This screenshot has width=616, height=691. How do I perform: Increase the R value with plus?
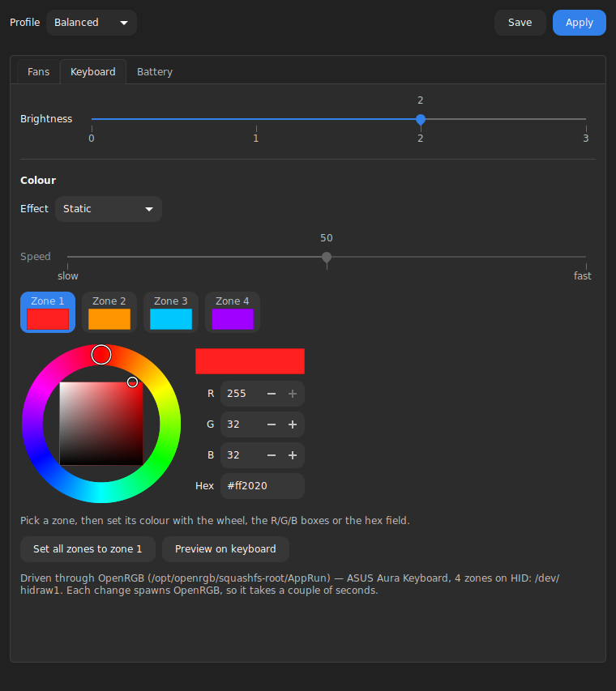(x=293, y=394)
